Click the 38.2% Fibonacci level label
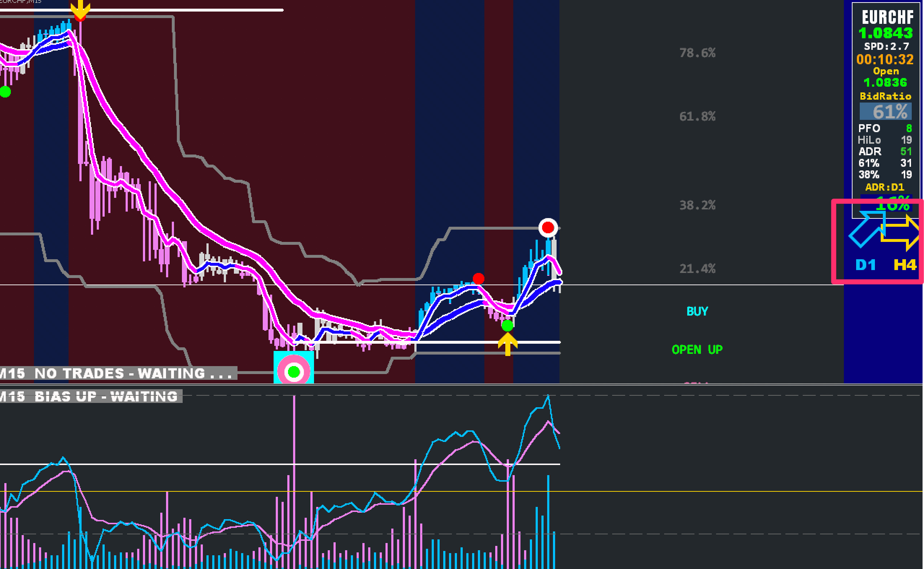924x569 pixels. (x=697, y=205)
